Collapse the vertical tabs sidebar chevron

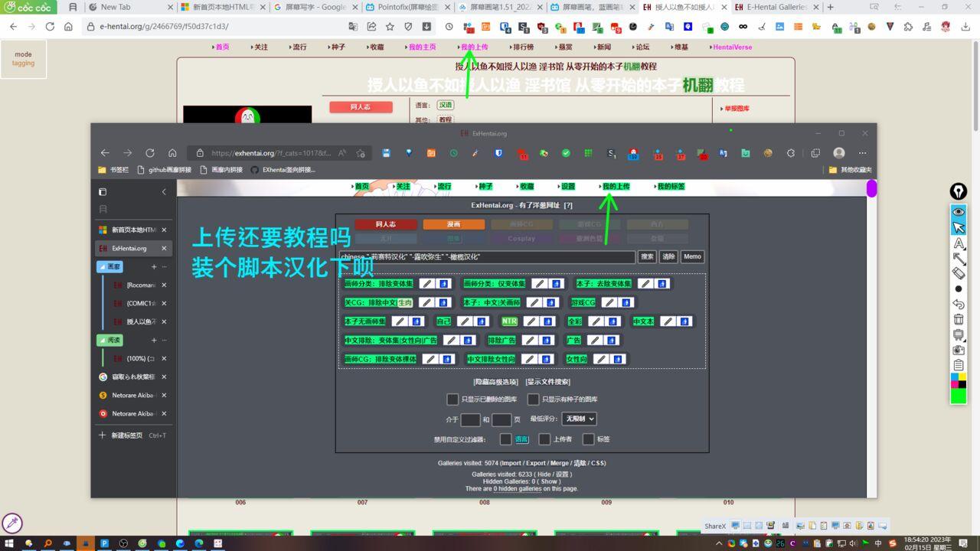coord(164,192)
